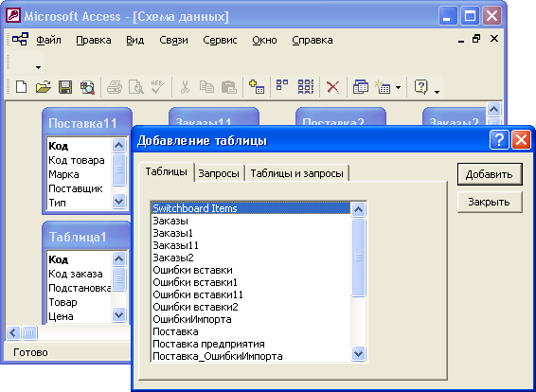The image size is (536, 392).
Task: Open the New Object dropdown arrow
Action: [398, 87]
